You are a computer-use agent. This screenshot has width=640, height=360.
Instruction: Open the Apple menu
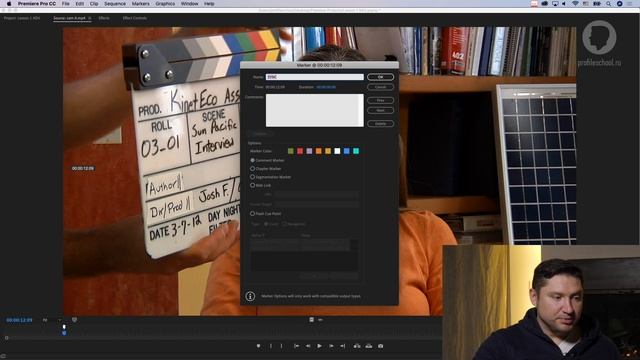click(x=9, y=4)
